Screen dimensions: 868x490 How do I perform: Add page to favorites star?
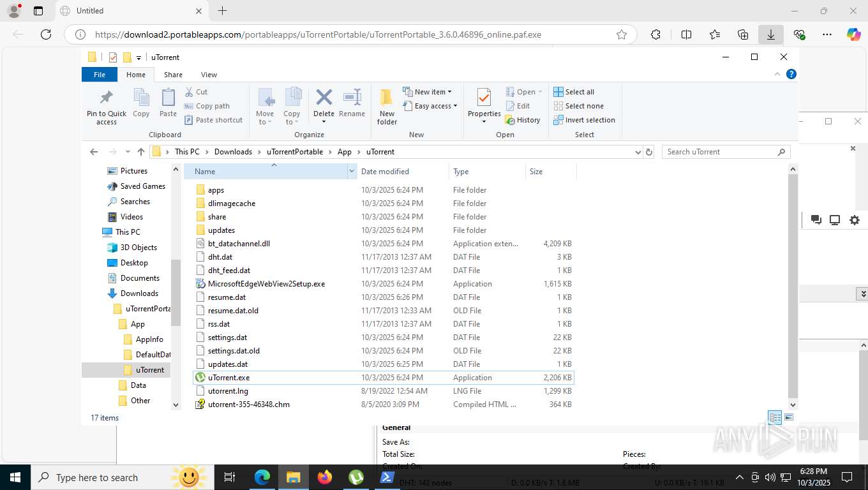pyautogui.click(x=622, y=34)
